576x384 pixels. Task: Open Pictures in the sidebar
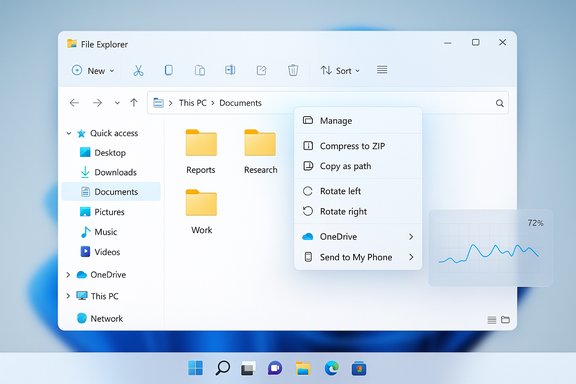click(102, 212)
